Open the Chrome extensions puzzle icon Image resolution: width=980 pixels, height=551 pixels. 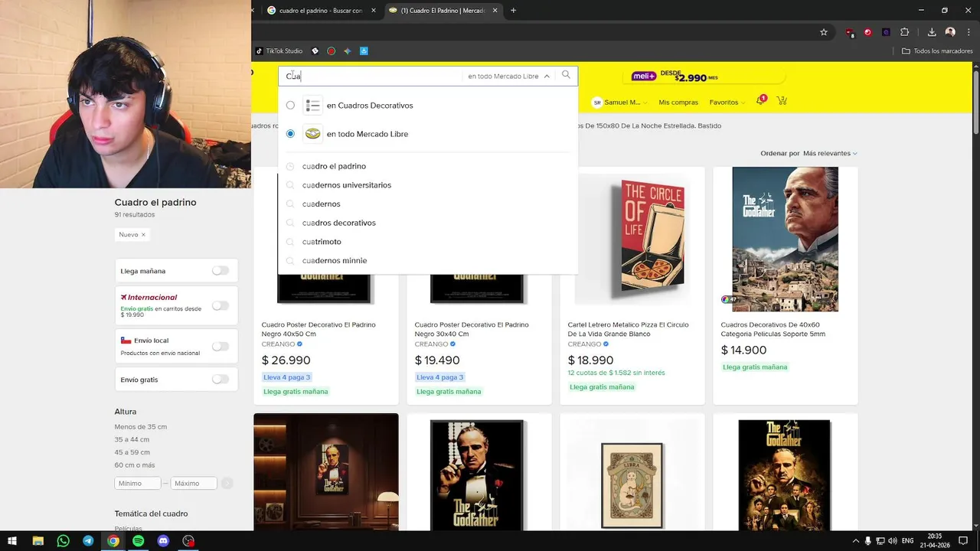(x=905, y=32)
